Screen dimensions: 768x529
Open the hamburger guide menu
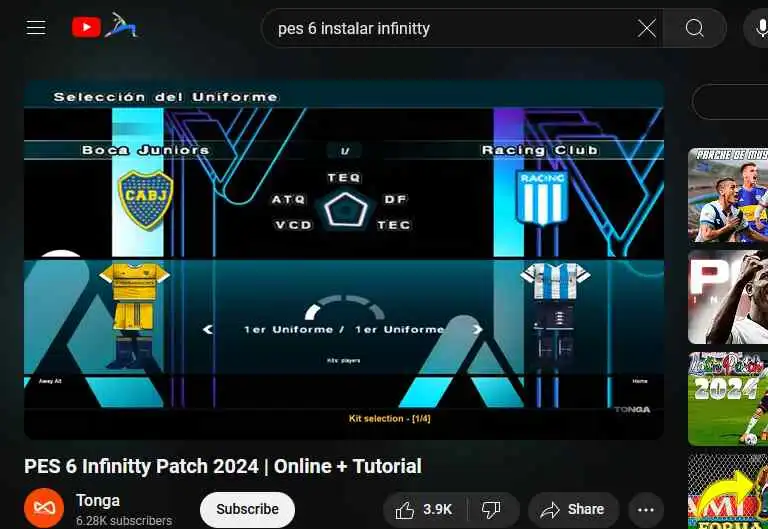point(36,28)
